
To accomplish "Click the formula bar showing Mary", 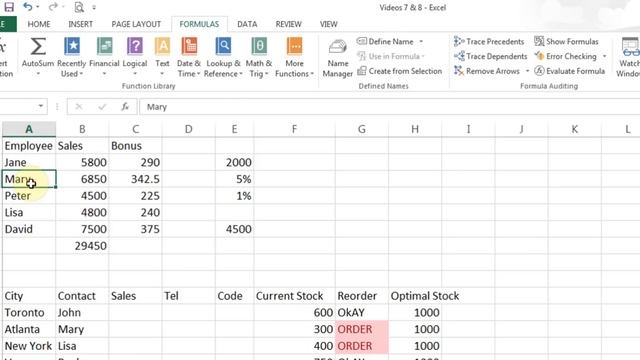I will [x=389, y=107].
